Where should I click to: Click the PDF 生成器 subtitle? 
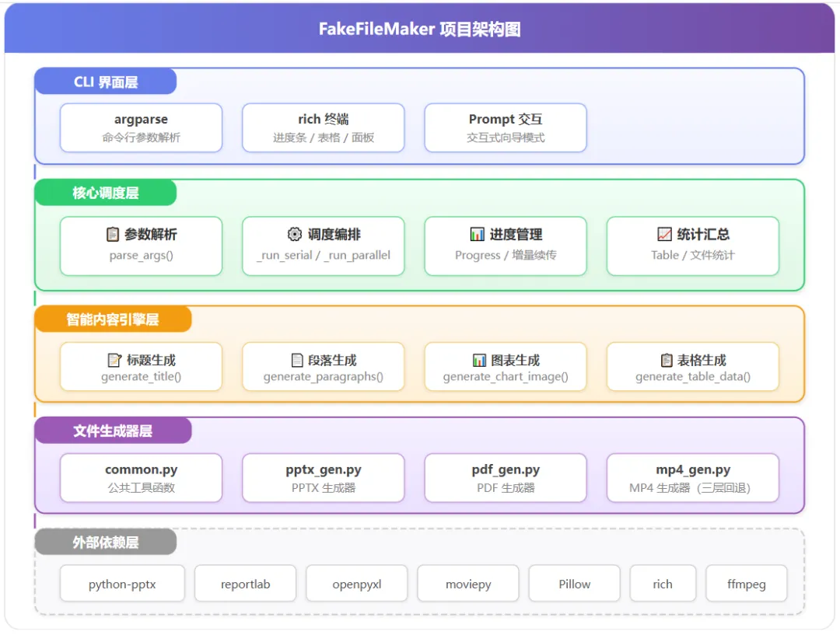pos(506,488)
